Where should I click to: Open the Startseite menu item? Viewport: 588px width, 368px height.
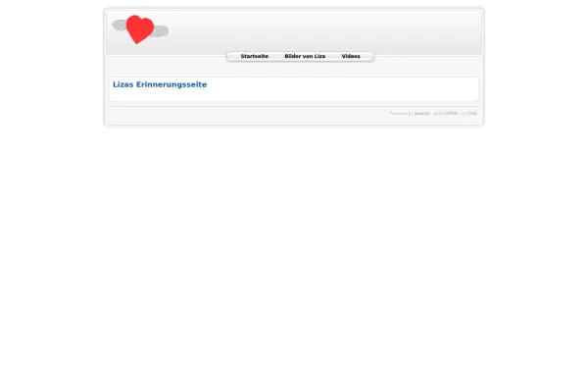click(254, 56)
